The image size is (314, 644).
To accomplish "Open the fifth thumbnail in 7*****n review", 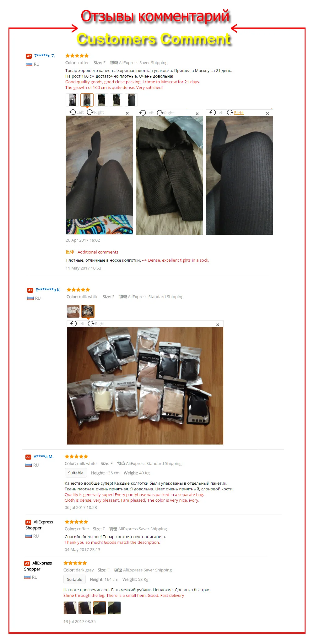I will tap(131, 100).
